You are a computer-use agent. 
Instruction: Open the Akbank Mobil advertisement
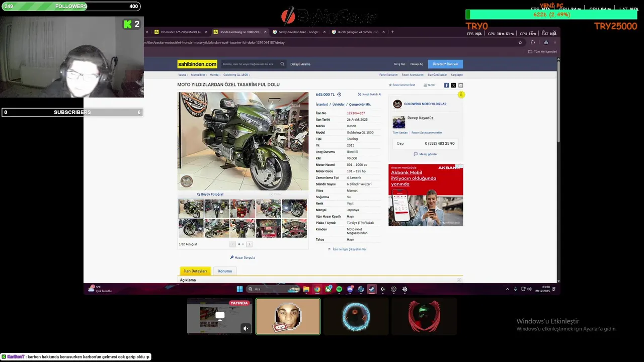point(426,195)
